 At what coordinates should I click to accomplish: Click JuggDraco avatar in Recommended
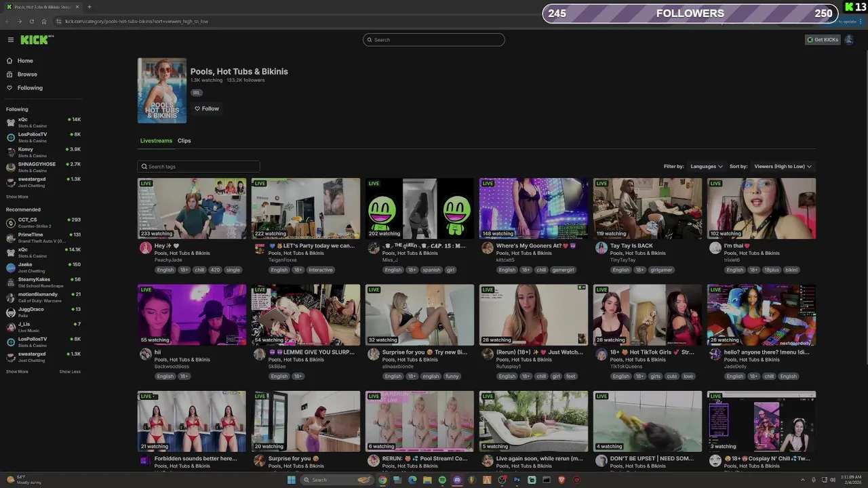pos(11,312)
